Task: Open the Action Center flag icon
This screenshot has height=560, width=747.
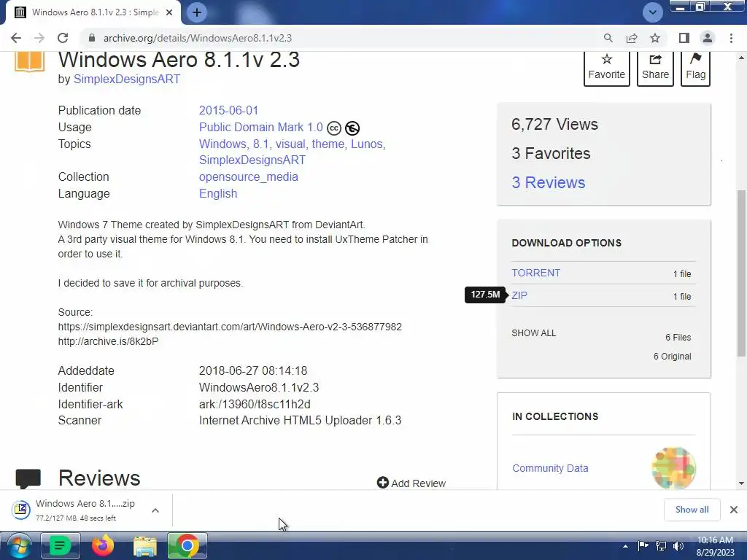Action: (643, 546)
